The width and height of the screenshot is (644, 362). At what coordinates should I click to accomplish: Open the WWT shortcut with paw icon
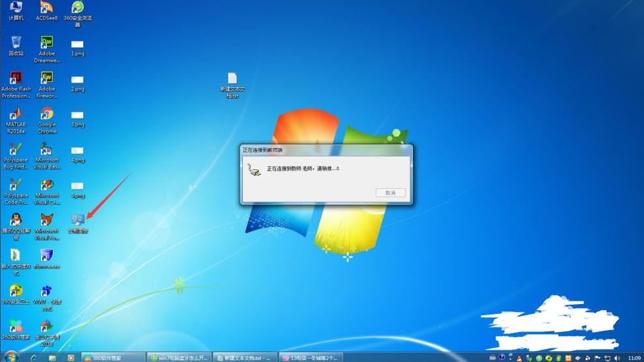[47, 298]
